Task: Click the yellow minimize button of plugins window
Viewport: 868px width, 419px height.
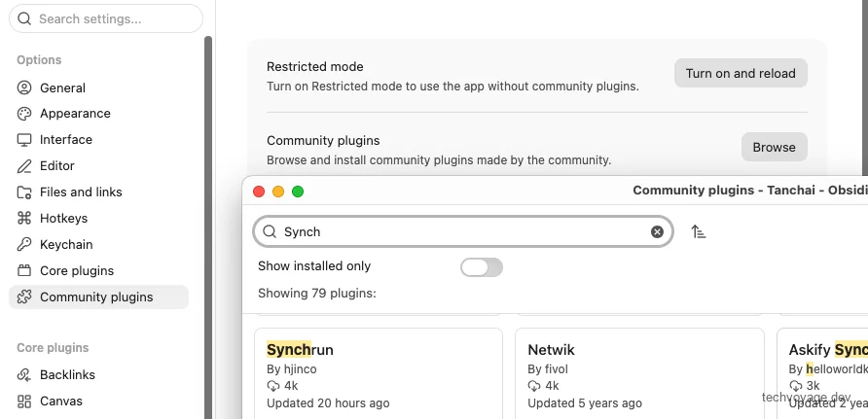Action: coord(278,192)
